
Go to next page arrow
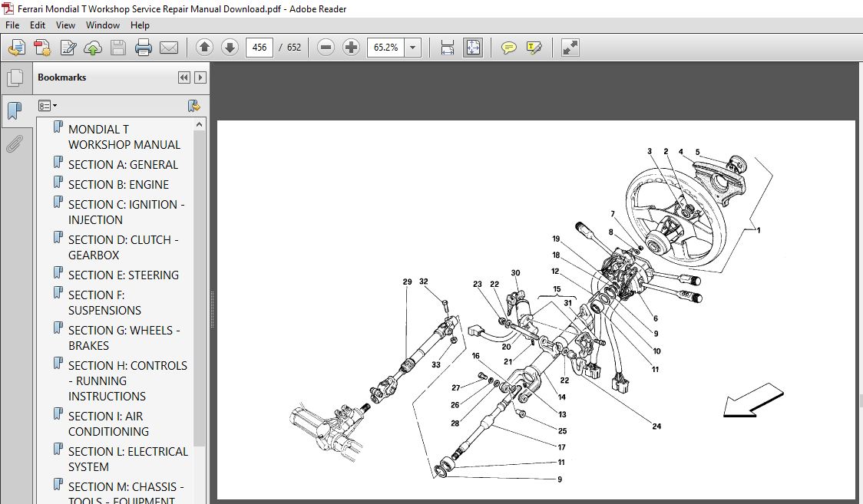(230, 48)
